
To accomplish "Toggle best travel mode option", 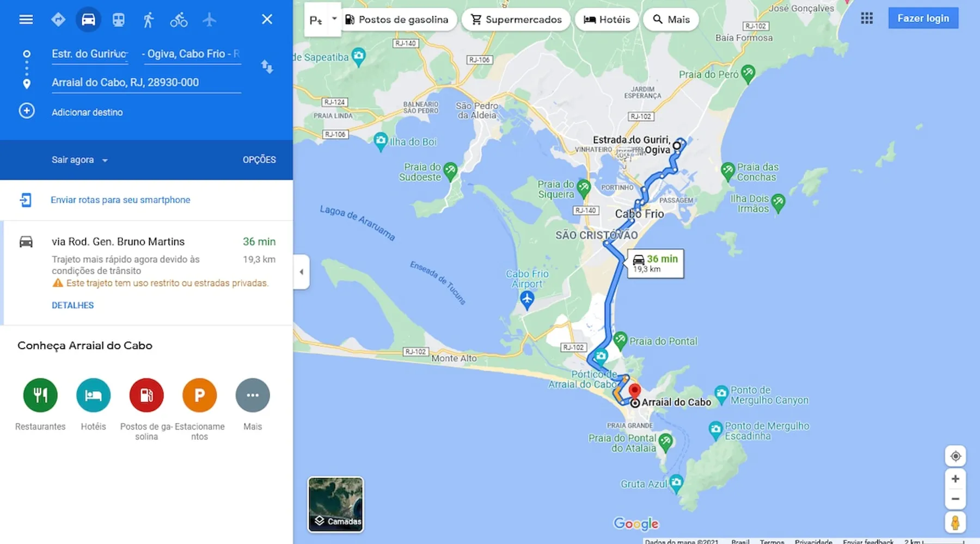I will coord(58,20).
